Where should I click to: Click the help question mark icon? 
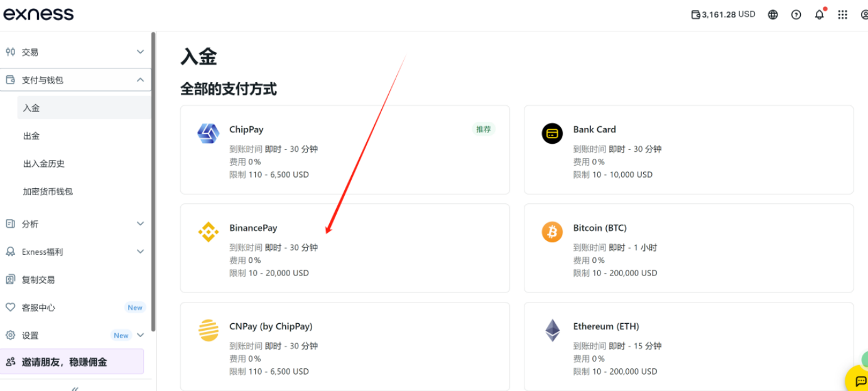[796, 14]
